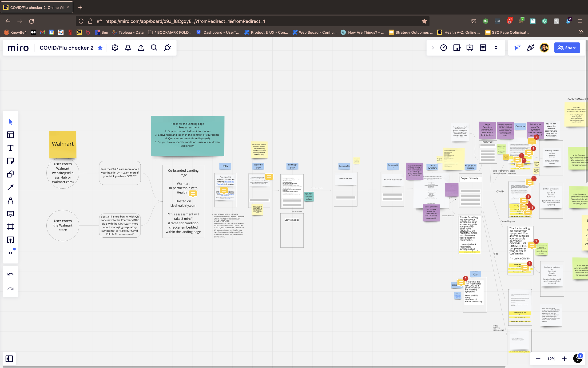588x368 pixels.
Task: Open the Tableau - Data bookmark
Action: pyautogui.click(x=128, y=32)
